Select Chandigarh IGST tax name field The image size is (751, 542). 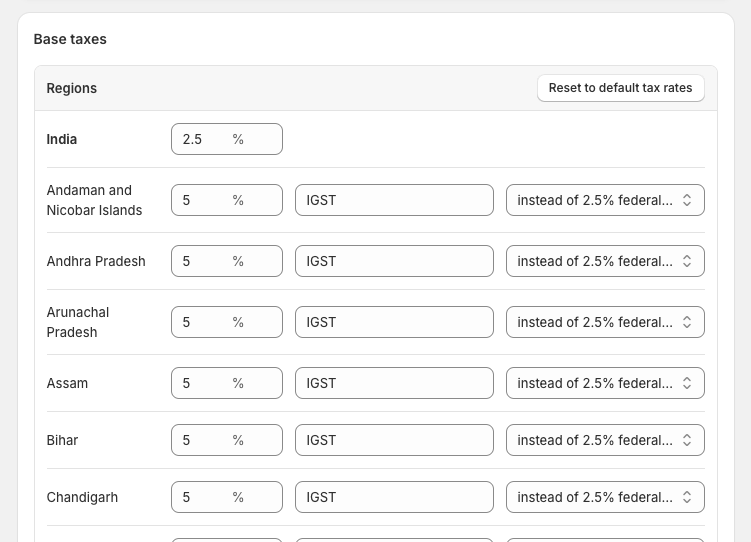[394, 497]
